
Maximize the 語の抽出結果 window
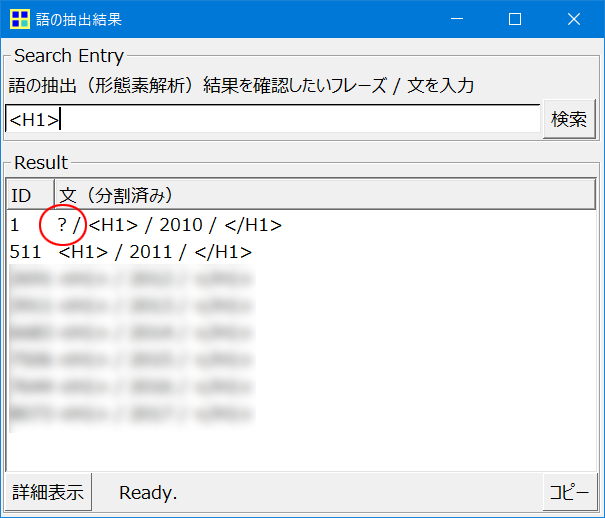coord(515,19)
